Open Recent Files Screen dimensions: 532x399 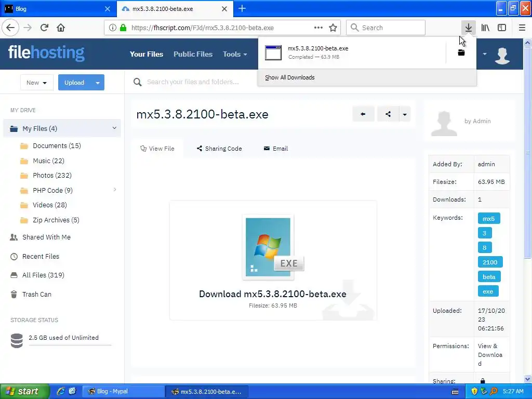coord(35,257)
